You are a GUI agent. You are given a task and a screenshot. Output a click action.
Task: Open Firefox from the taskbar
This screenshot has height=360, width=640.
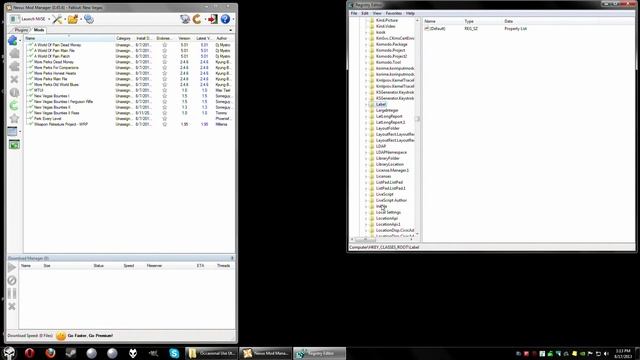click(x=50, y=353)
